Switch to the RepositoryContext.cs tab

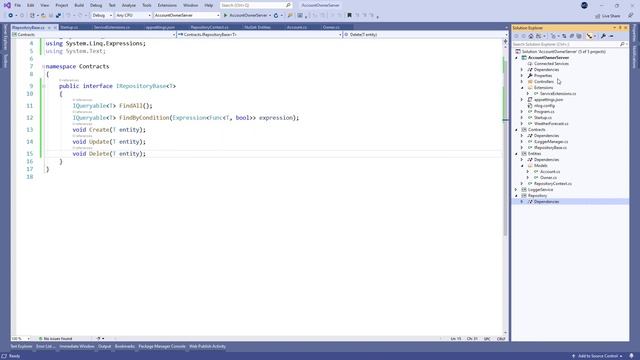tap(209, 27)
